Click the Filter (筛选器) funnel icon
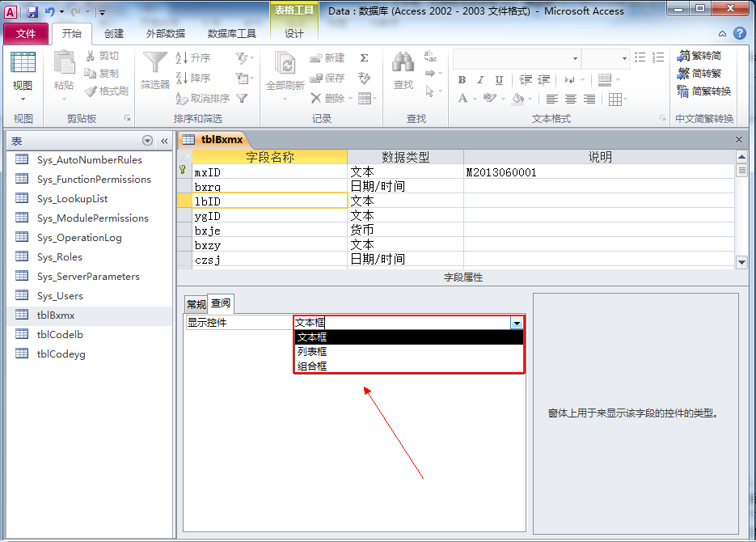Screen dimensions: 756x542 tap(154, 63)
